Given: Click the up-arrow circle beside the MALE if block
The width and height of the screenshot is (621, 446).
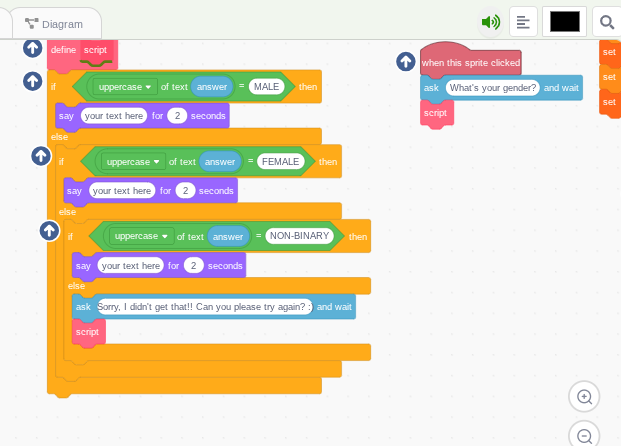Looking at the screenshot, I should point(32,81).
